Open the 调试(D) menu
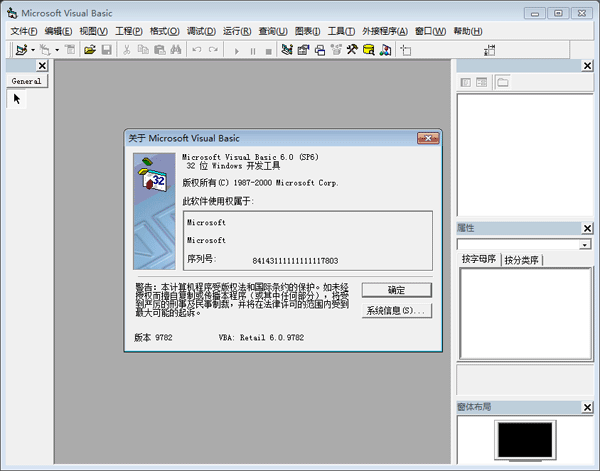600x471 pixels. pyautogui.click(x=201, y=31)
